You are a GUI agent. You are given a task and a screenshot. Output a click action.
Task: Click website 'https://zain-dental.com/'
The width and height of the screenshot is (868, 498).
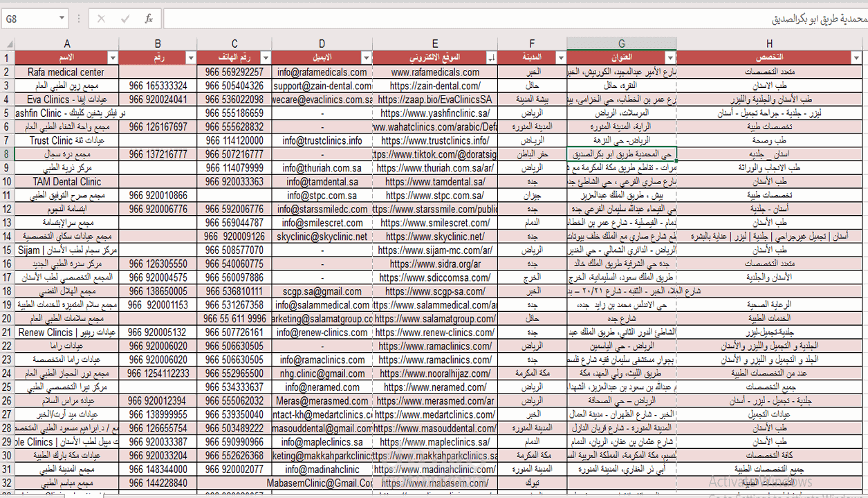click(435, 86)
